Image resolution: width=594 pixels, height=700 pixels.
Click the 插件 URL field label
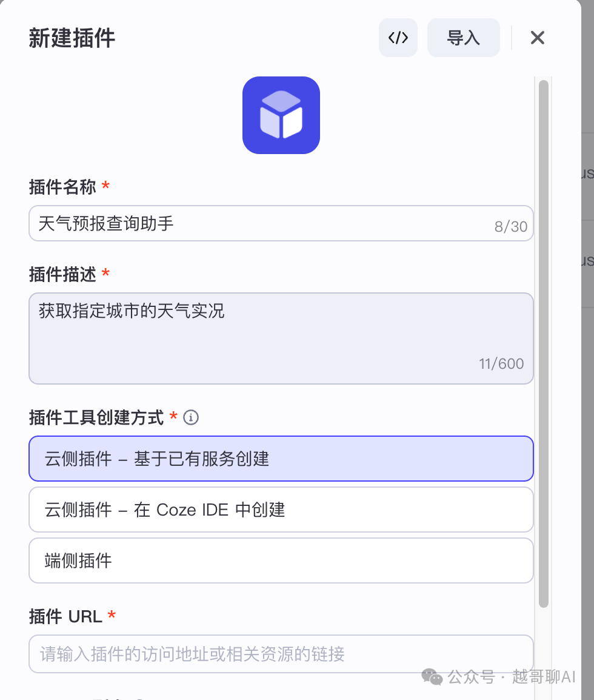(x=65, y=616)
